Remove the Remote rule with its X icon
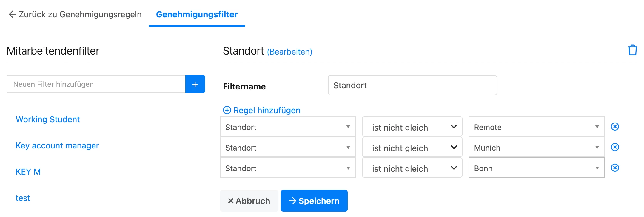644x217 pixels. point(615,127)
